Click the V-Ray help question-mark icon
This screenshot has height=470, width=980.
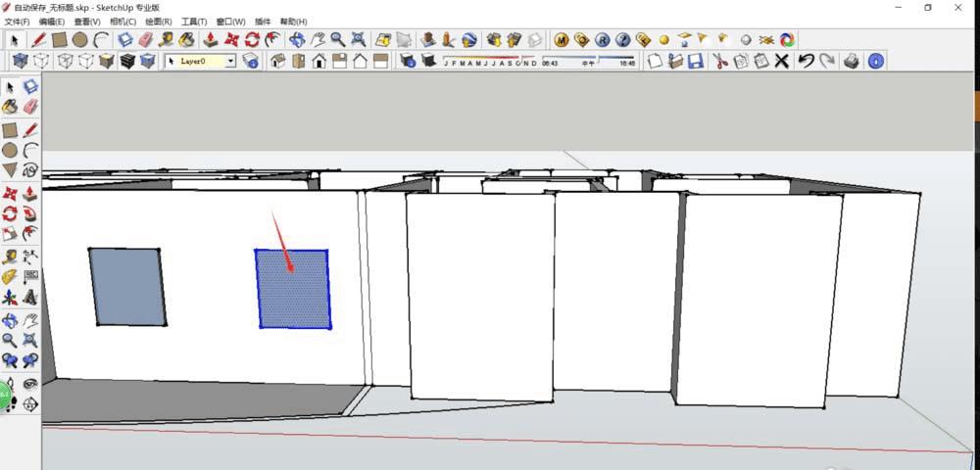(x=622, y=40)
